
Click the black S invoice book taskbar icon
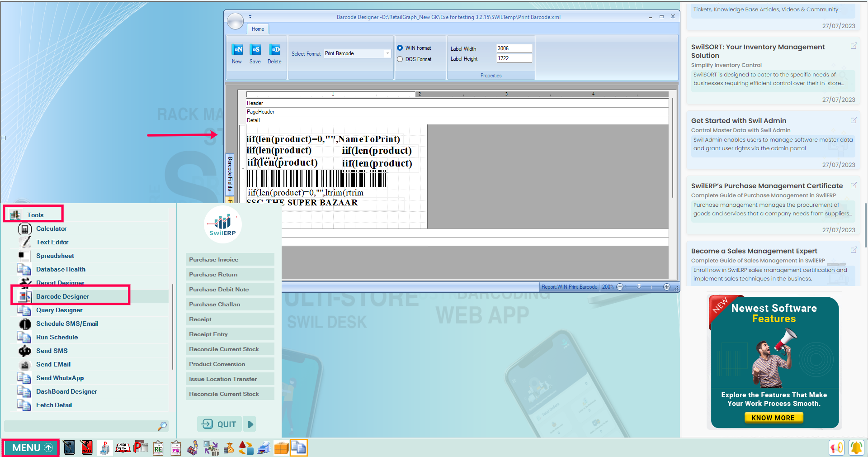click(69, 447)
